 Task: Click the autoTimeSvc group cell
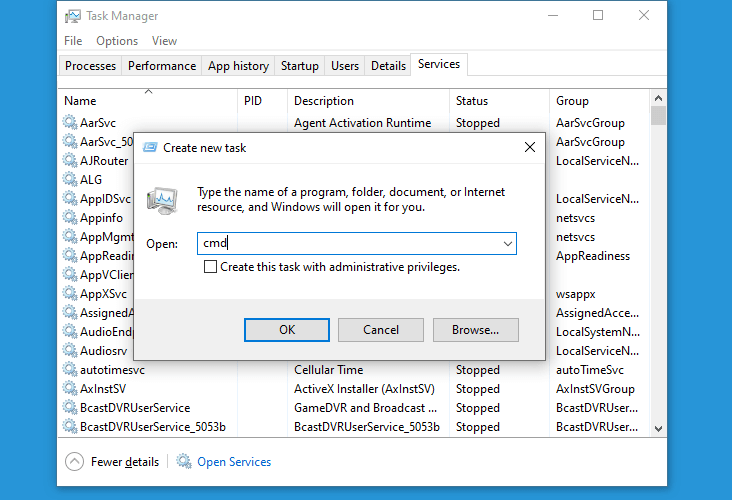[x=590, y=370]
